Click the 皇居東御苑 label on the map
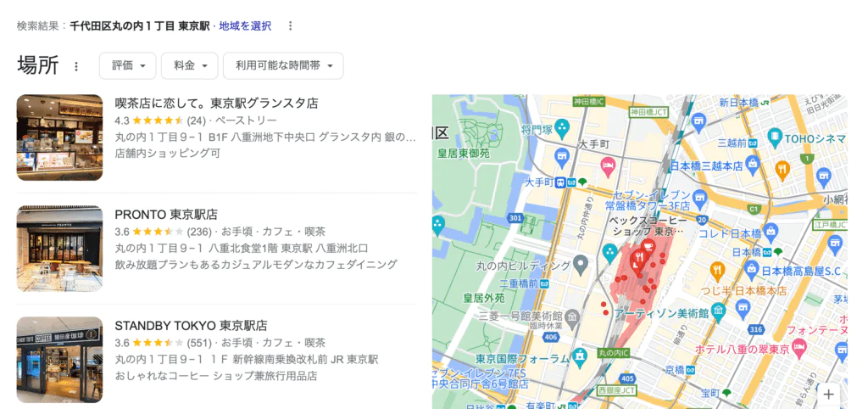Screen dimensions: 868x409 464,154
